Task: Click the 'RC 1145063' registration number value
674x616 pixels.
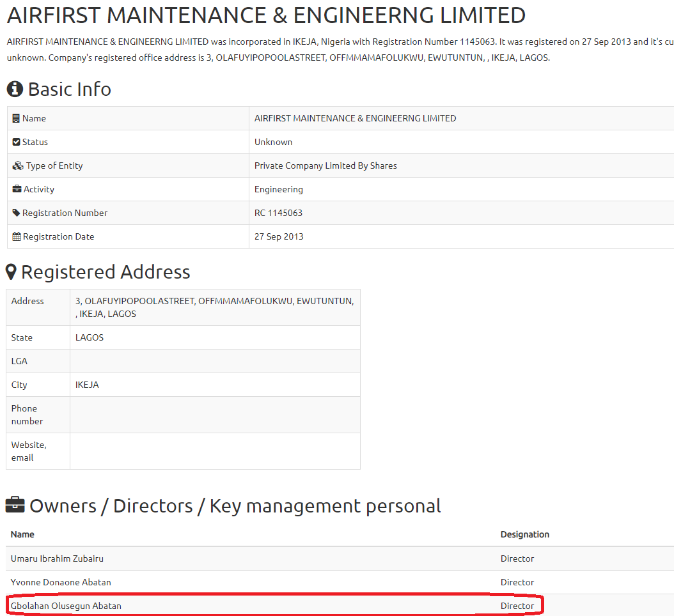Action: (278, 213)
